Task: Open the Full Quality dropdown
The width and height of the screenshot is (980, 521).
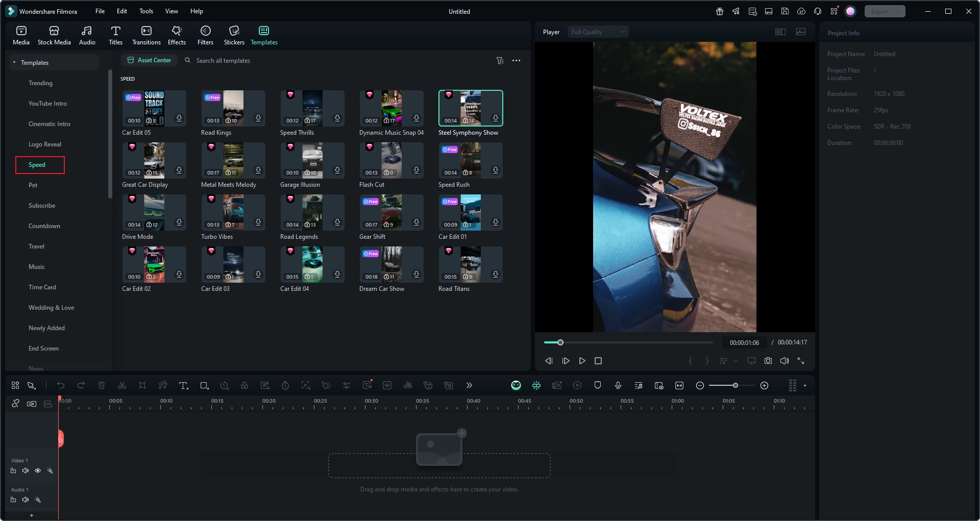Action: 597,32
